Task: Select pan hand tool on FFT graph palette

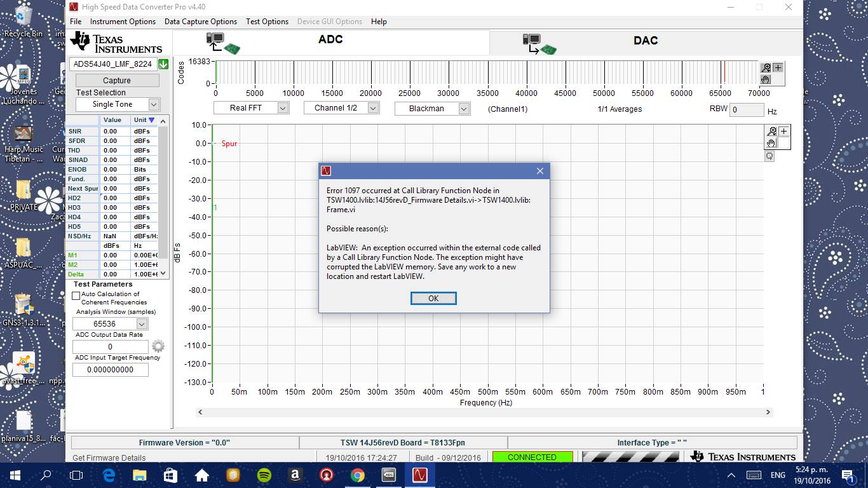Action: pyautogui.click(x=772, y=143)
